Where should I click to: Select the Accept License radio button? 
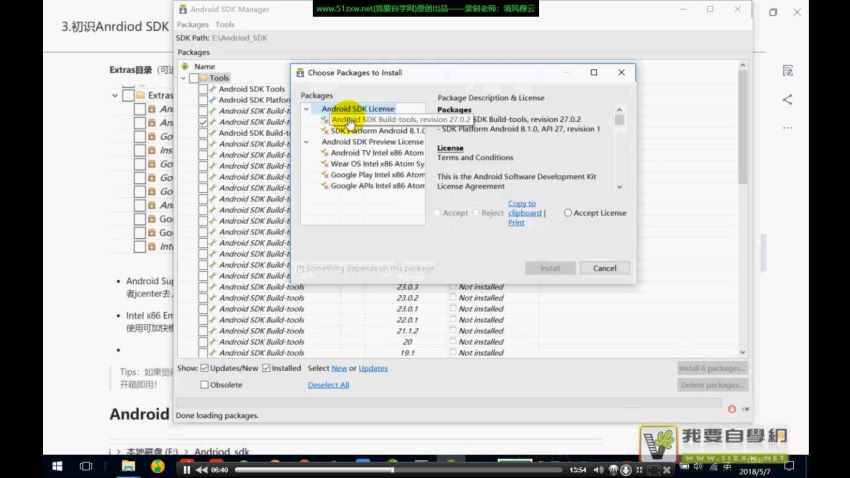click(x=569, y=213)
